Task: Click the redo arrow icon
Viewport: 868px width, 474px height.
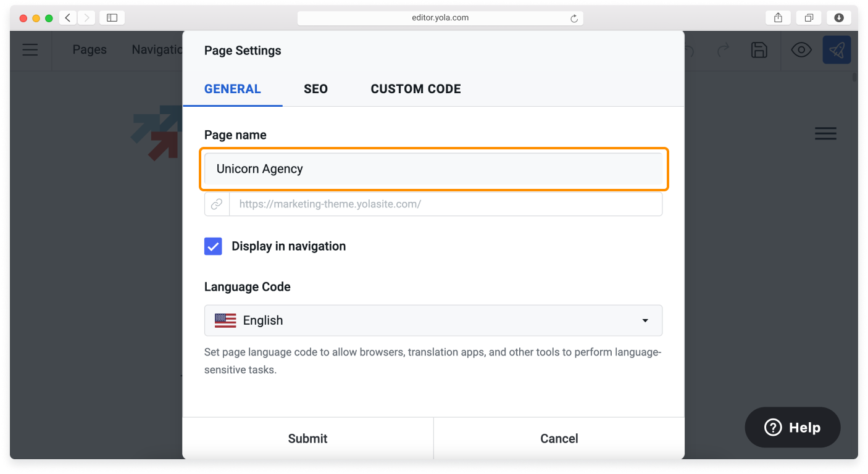Action: 723,50
